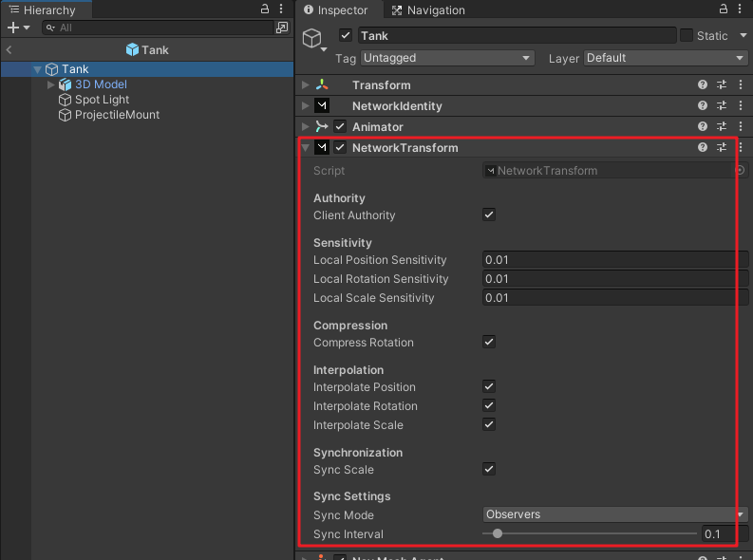The height and width of the screenshot is (560, 753).
Task: Click the Local Rotation Sensitivity field
Action: (615, 279)
